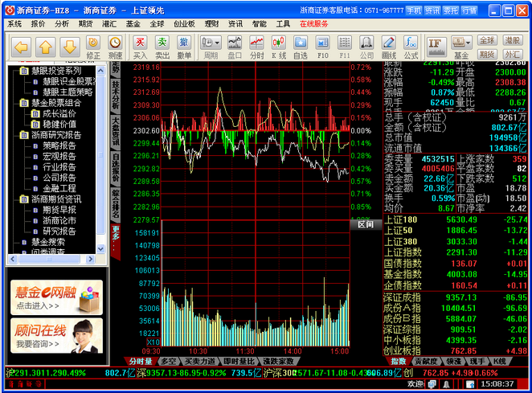
Task: Open the K线 candlestick chart tool
Action: 279,46
